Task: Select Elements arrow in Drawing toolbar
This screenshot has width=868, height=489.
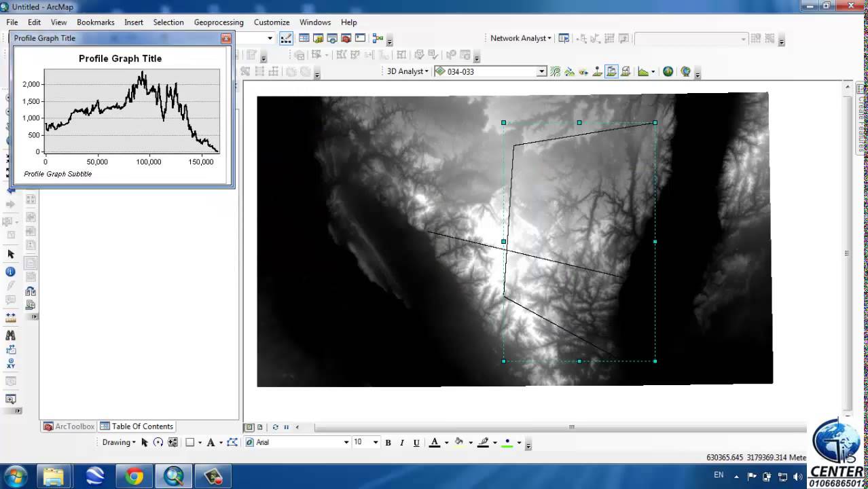Action: pos(145,442)
